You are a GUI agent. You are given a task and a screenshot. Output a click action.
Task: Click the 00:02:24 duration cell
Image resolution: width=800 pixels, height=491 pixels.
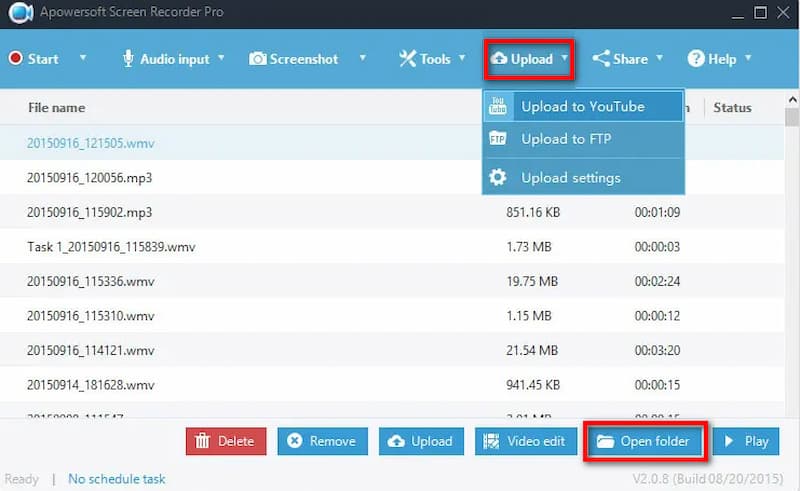click(x=657, y=281)
